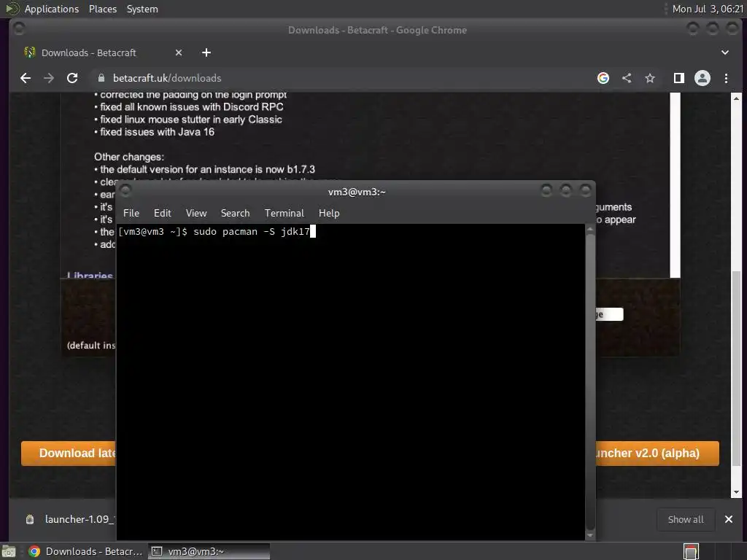This screenshot has width=747, height=560.
Task: Go back in Chrome
Action: 26,78
